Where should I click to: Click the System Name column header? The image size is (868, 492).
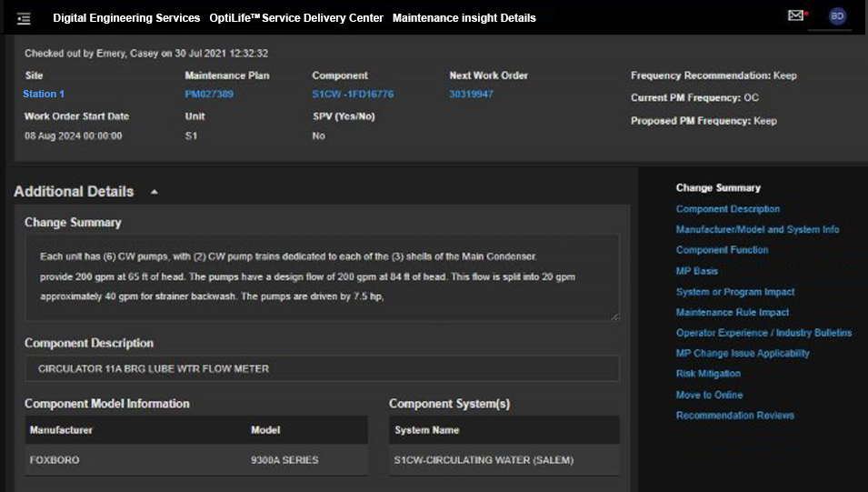coord(427,430)
